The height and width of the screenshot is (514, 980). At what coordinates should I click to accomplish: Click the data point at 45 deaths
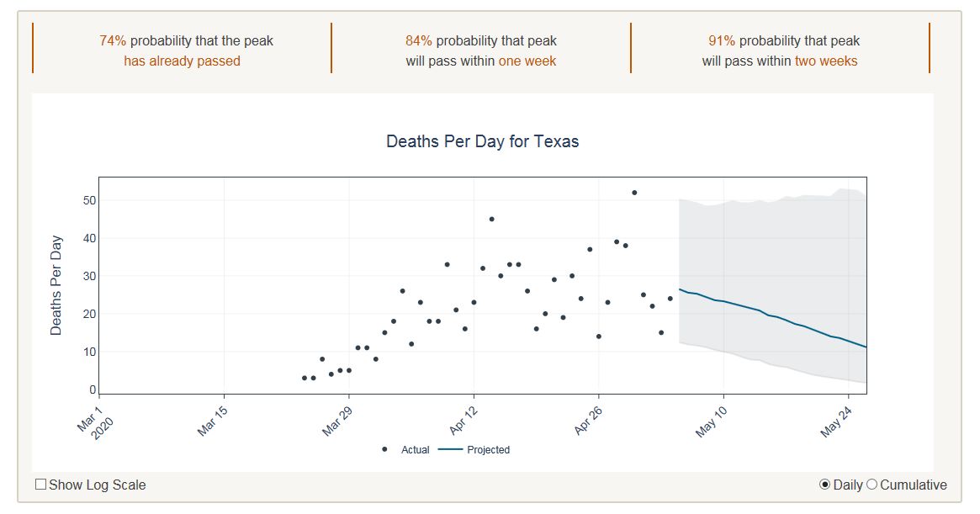pos(492,219)
